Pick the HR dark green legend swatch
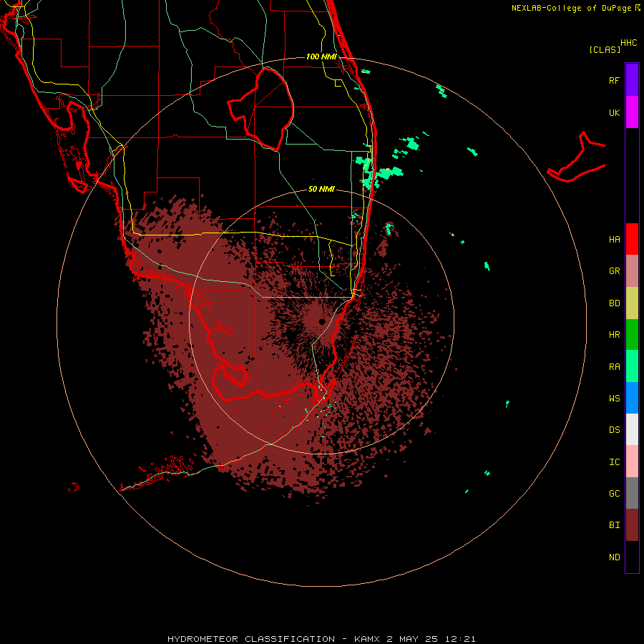 pos(632,335)
